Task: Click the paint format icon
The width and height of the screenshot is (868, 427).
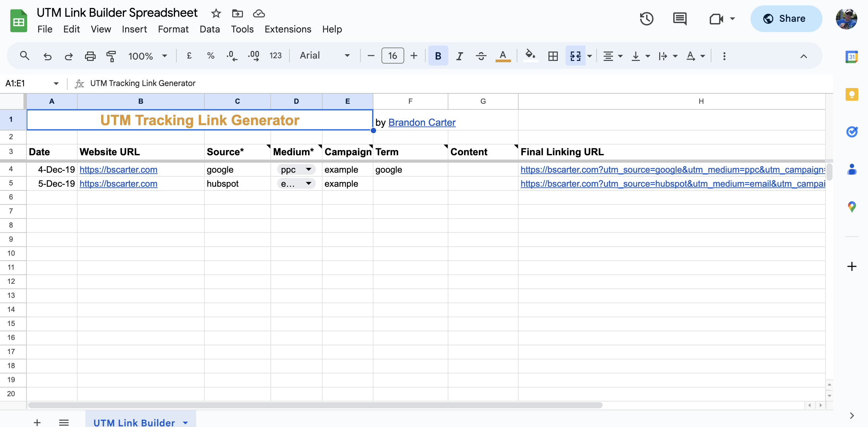Action: point(111,56)
